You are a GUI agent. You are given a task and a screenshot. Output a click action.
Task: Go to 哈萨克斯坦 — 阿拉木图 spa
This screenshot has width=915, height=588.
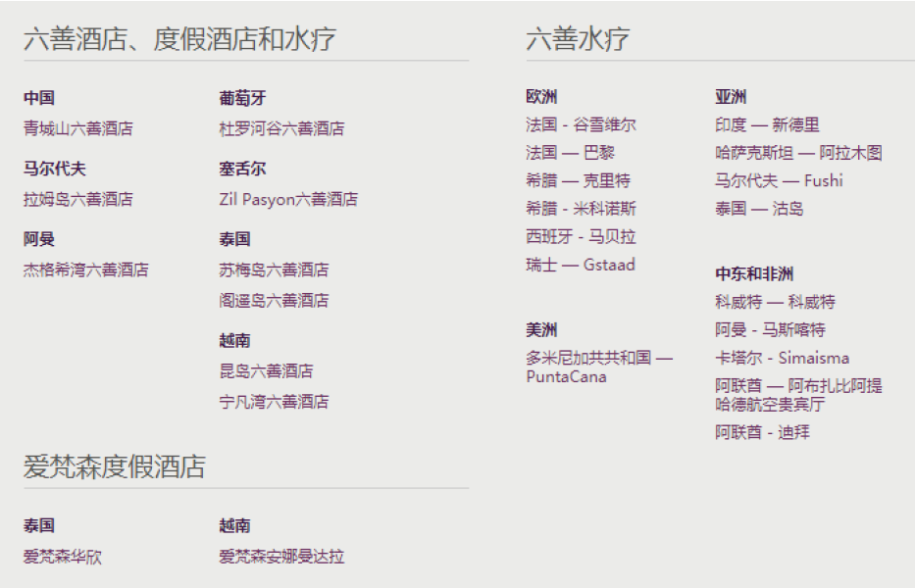pos(798,153)
